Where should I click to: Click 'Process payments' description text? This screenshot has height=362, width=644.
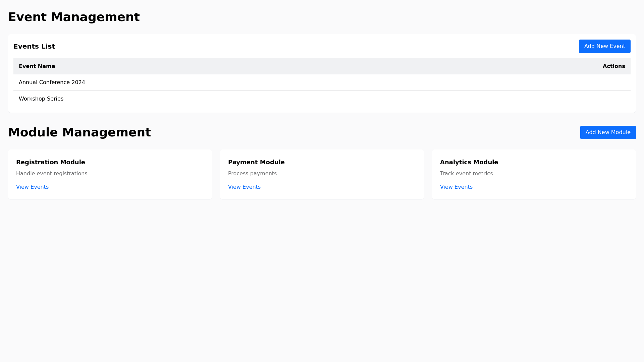pyautogui.click(x=252, y=174)
